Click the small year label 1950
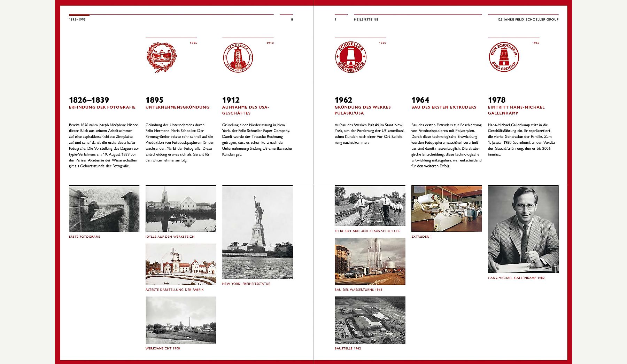Screen dimensions: 627x364 click(382, 43)
